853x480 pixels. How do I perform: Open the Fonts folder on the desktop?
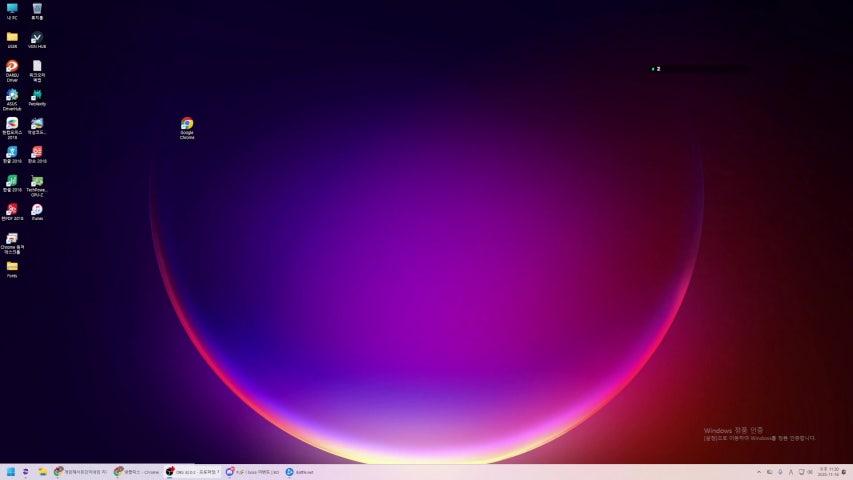[12, 267]
